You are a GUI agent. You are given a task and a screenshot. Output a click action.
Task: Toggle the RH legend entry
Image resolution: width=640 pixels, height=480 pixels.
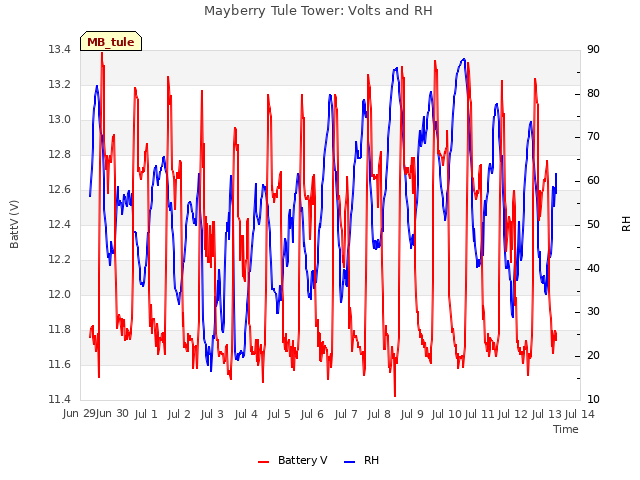[362, 460]
